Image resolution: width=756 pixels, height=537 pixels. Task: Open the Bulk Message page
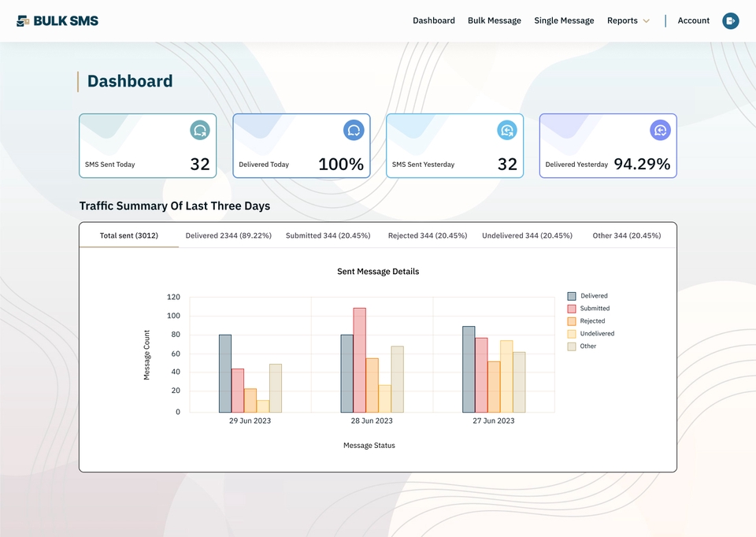coord(495,20)
